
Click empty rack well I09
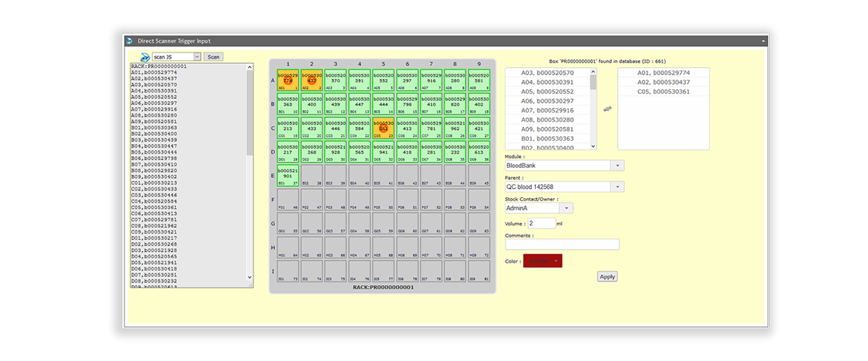click(479, 270)
